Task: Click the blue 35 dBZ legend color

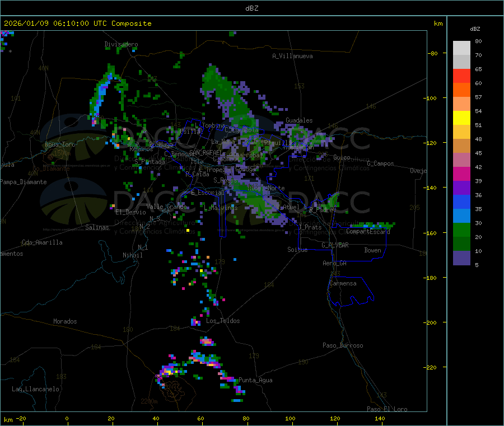Action: click(x=461, y=202)
